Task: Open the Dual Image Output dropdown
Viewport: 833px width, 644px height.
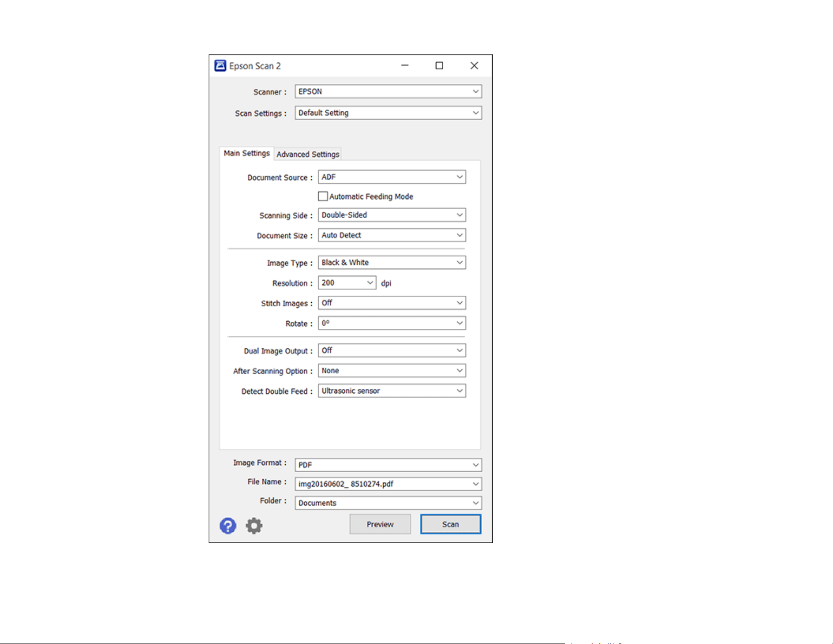Action: (x=392, y=350)
